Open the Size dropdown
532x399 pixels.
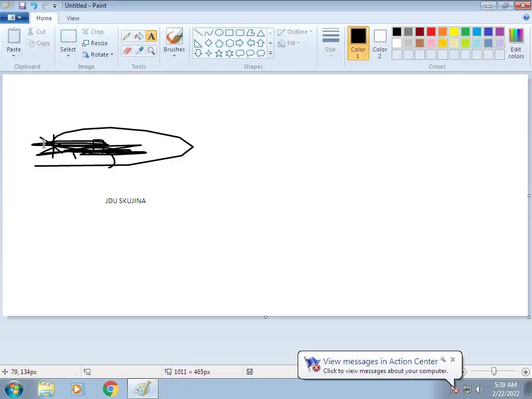(330, 43)
